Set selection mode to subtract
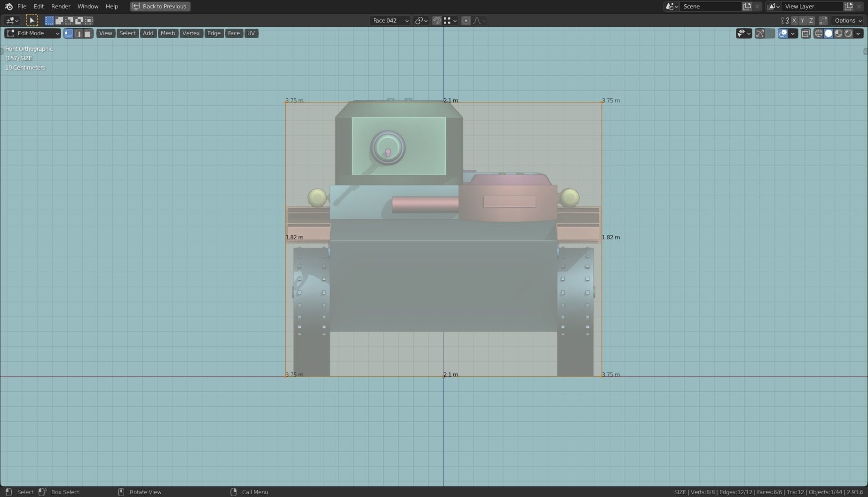The width and height of the screenshot is (868, 497). pos(69,20)
